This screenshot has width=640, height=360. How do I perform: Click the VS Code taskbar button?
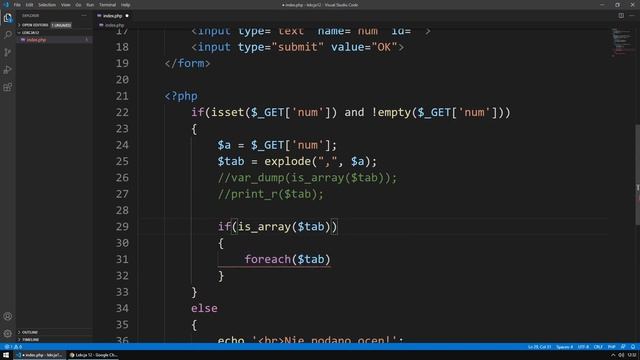tap(40, 355)
